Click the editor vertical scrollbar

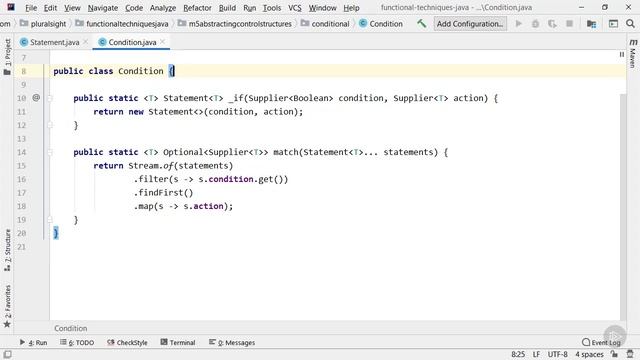(x=623, y=206)
